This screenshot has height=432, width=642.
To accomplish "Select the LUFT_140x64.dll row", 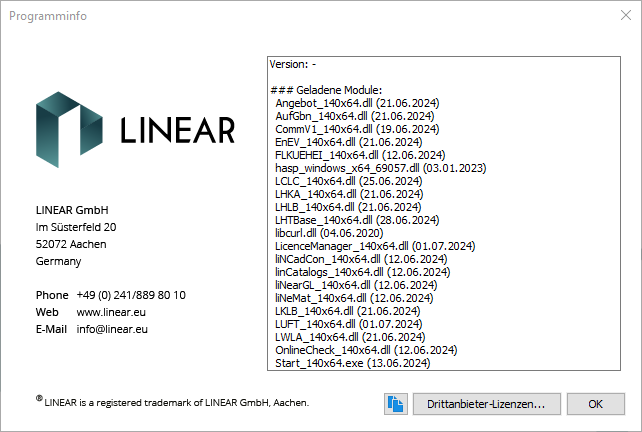I will 348,324.
